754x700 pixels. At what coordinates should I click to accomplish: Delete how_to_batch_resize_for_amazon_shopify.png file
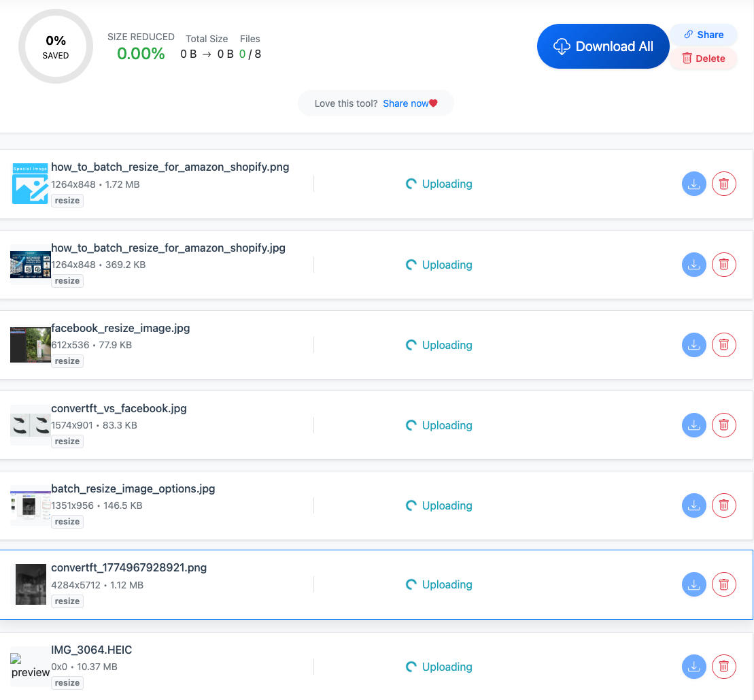(x=723, y=184)
